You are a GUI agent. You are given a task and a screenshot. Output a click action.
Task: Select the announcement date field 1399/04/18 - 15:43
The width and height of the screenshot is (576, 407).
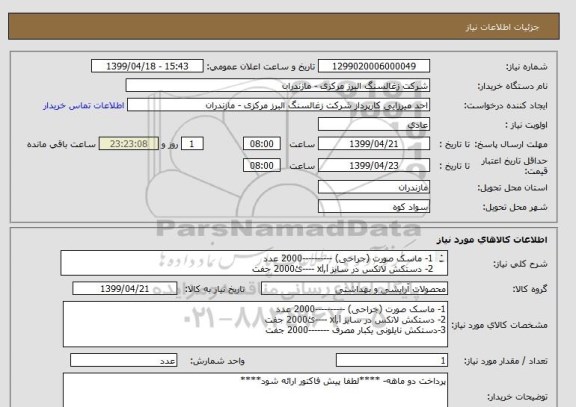click(147, 66)
